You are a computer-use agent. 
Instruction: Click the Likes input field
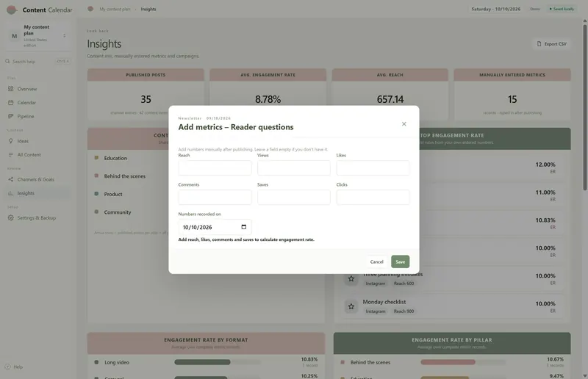[373, 168]
